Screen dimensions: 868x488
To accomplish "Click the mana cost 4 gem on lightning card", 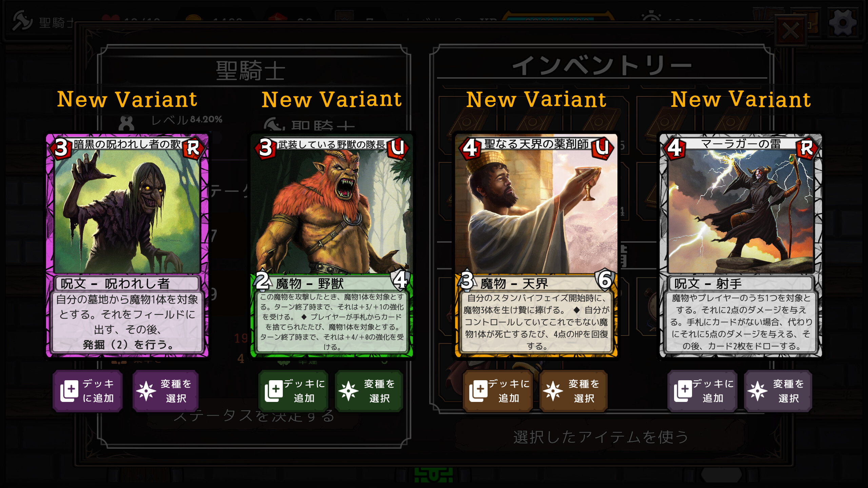I will click(x=675, y=148).
